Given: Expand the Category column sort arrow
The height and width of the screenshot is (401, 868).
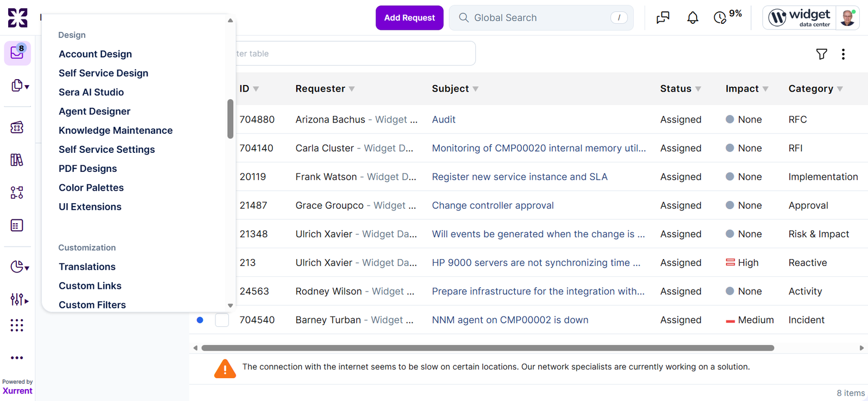Looking at the screenshot, I should pyautogui.click(x=840, y=89).
